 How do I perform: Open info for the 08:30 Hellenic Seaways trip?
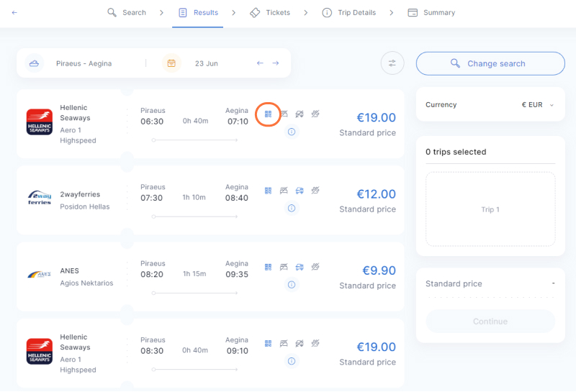[292, 361]
